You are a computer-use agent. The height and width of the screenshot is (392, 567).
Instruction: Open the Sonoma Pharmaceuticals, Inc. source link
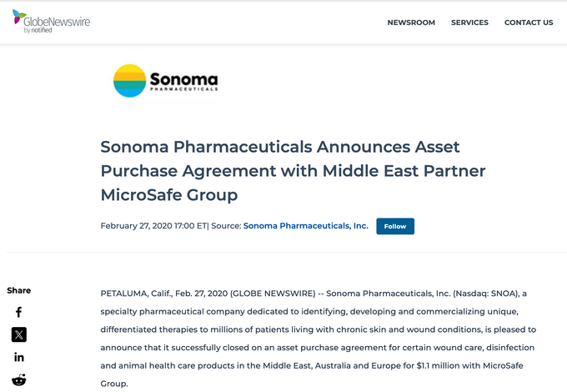point(305,226)
